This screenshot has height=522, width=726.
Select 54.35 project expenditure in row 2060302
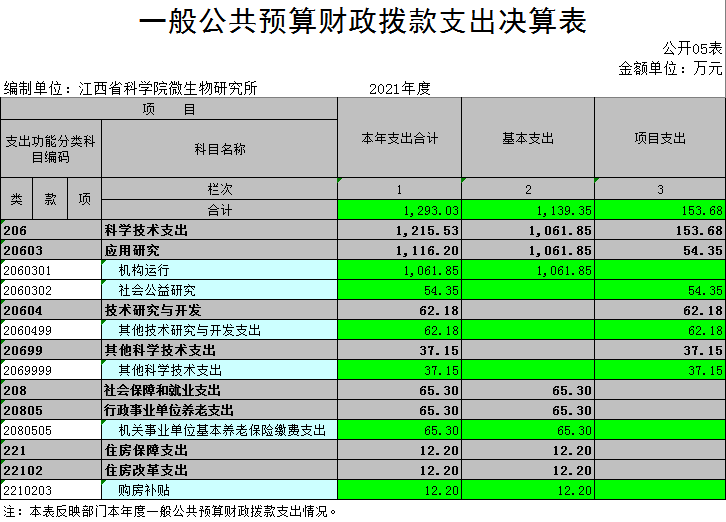[660, 290]
